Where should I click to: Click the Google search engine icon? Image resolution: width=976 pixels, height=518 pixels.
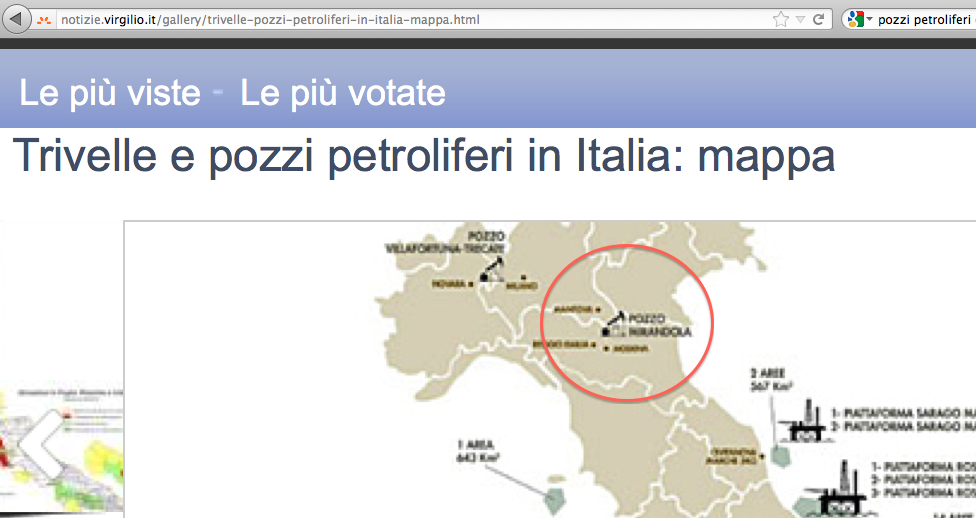click(x=854, y=19)
